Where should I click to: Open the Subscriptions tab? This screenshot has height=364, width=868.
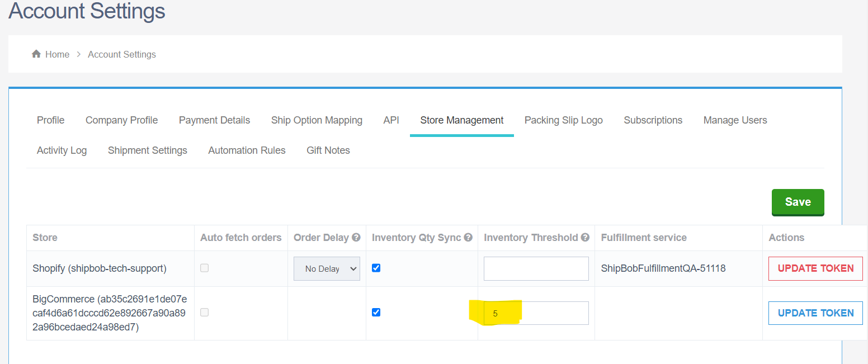(x=653, y=120)
